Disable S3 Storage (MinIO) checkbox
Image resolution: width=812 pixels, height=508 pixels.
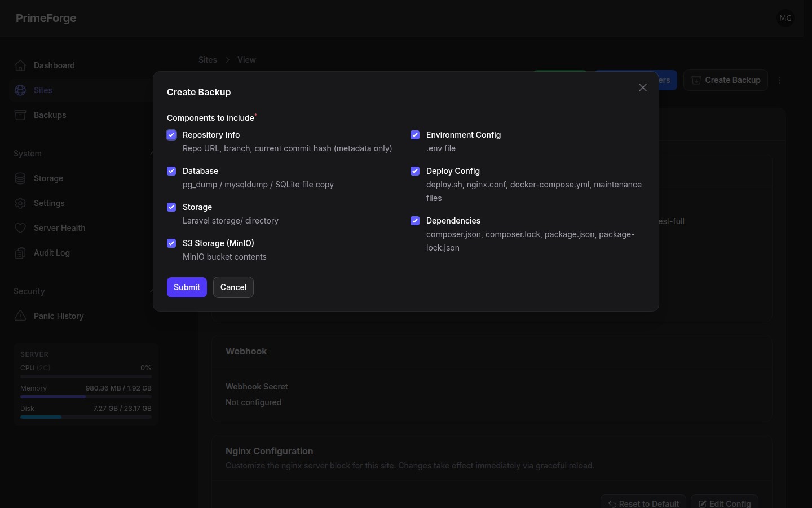(x=171, y=243)
